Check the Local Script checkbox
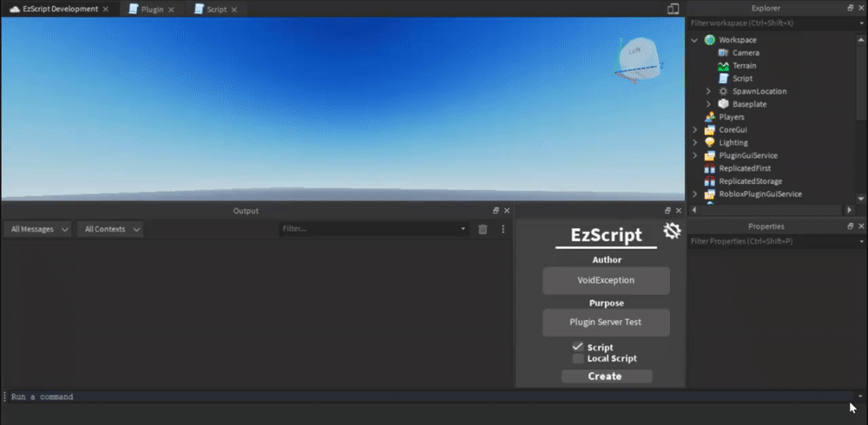This screenshot has width=868, height=425. tap(578, 358)
